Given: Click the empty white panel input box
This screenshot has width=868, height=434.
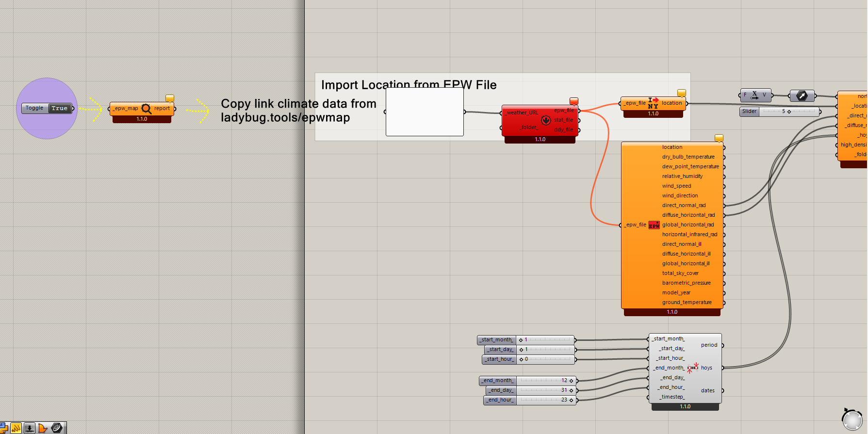Looking at the screenshot, I should point(425,112).
